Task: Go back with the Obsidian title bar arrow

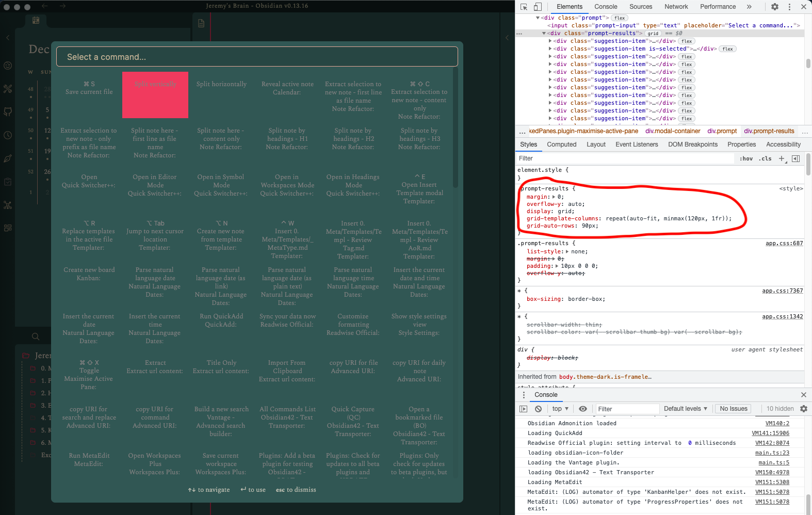Action: point(45,6)
